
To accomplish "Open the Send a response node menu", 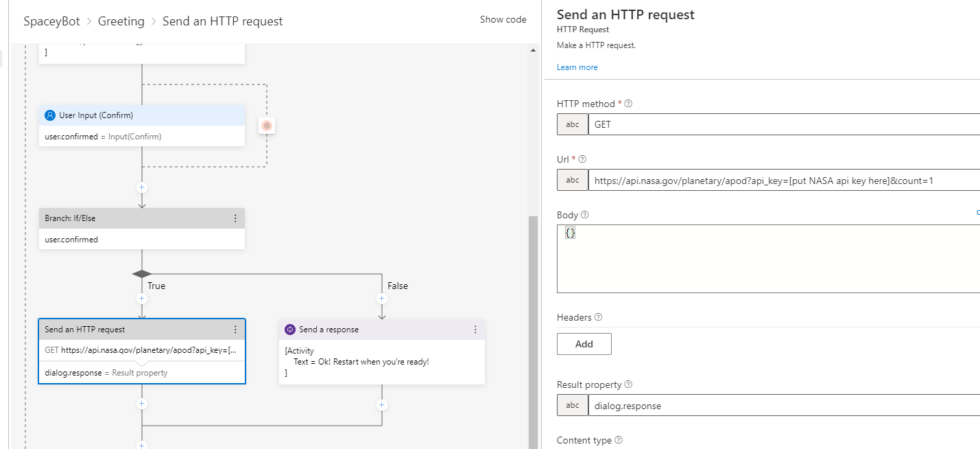I will point(475,330).
